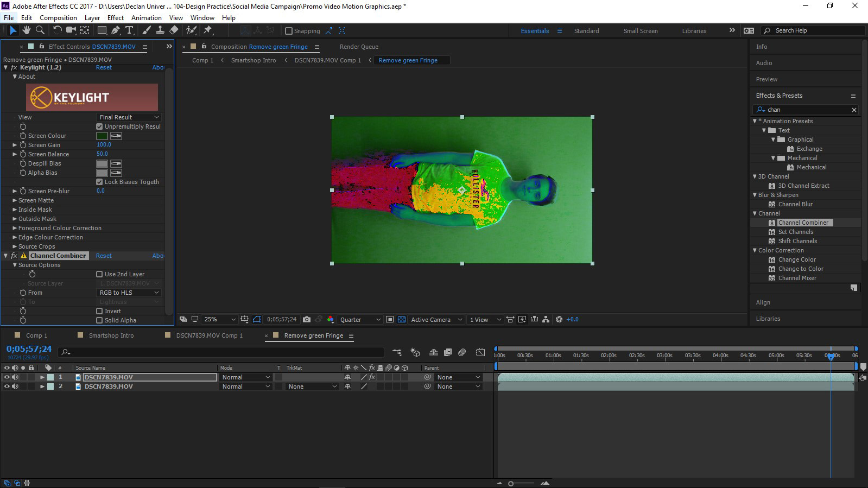Select the Horizontal Type tool

[129, 30]
